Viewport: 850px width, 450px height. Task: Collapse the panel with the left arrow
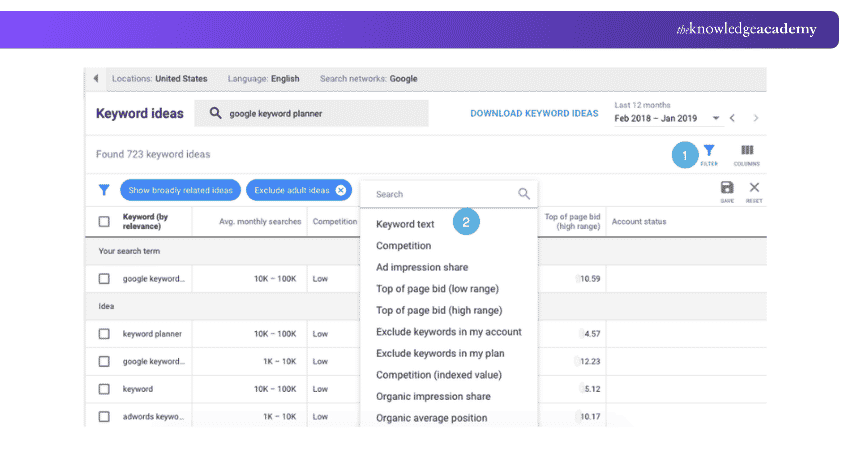pyautogui.click(x=96, y=78)
